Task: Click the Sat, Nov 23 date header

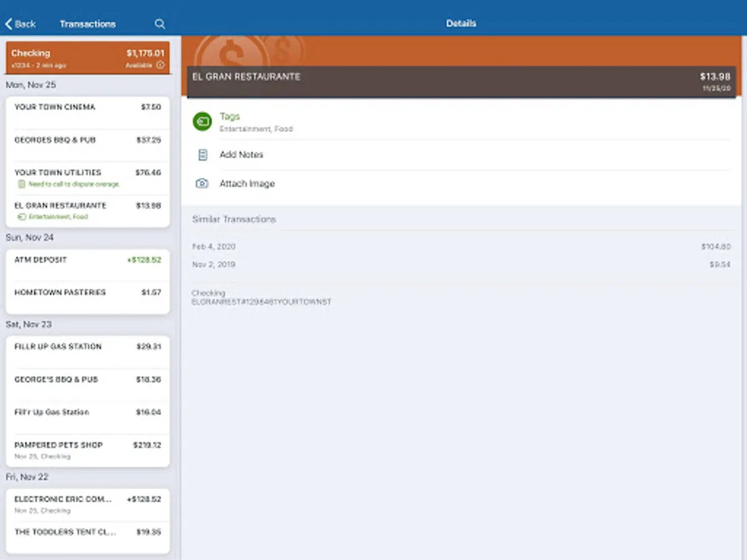Action: 29,324
